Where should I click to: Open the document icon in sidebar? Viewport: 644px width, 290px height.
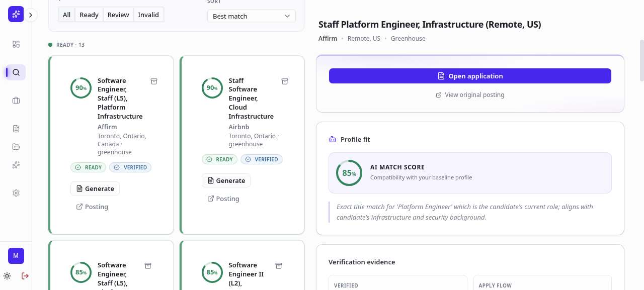(x=16, y=129)
